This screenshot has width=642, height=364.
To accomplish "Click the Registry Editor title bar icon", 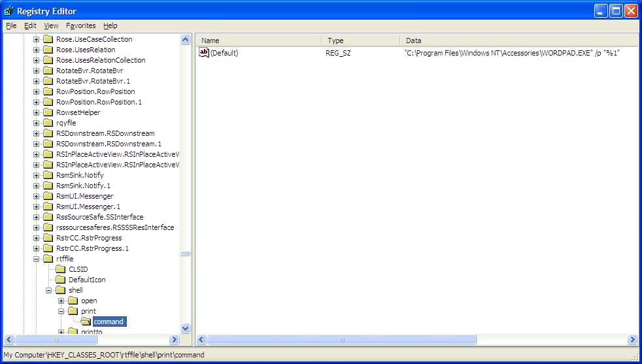I will tap(9, 10).
